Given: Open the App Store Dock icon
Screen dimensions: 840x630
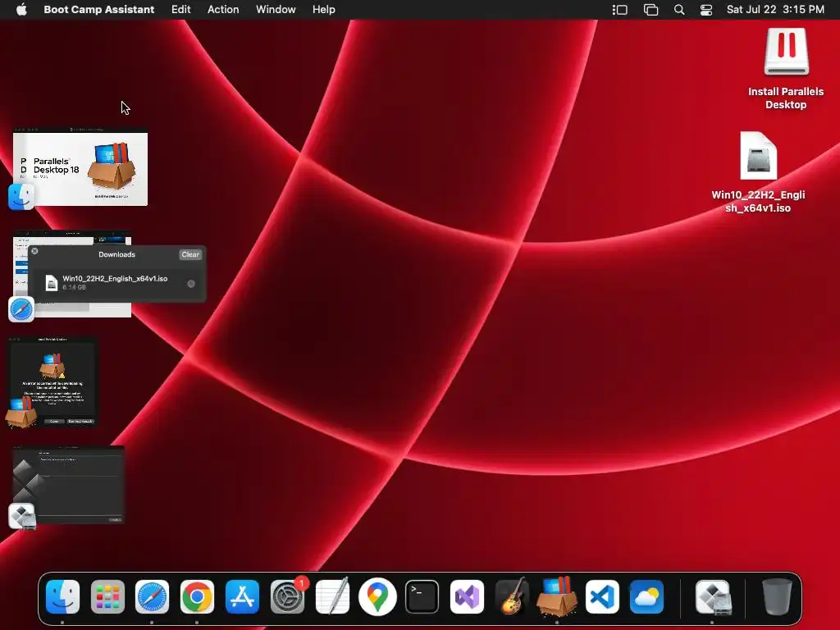Looking at the screenshot, I should (242, 596).
